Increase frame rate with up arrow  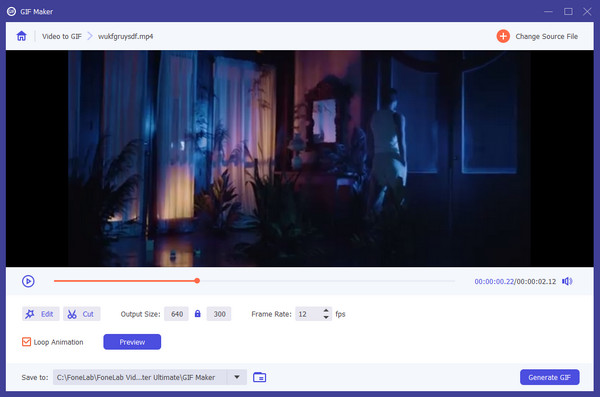[x=326, y=310]
